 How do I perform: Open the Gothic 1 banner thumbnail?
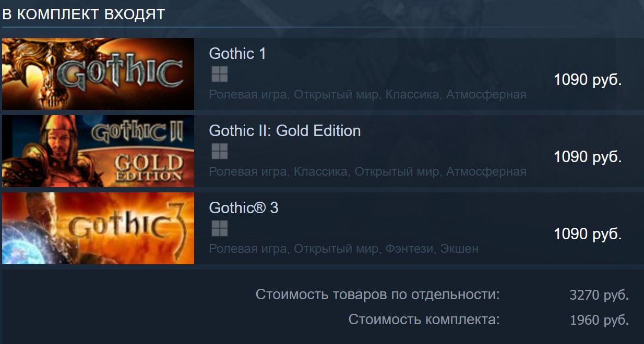point(98,74)
